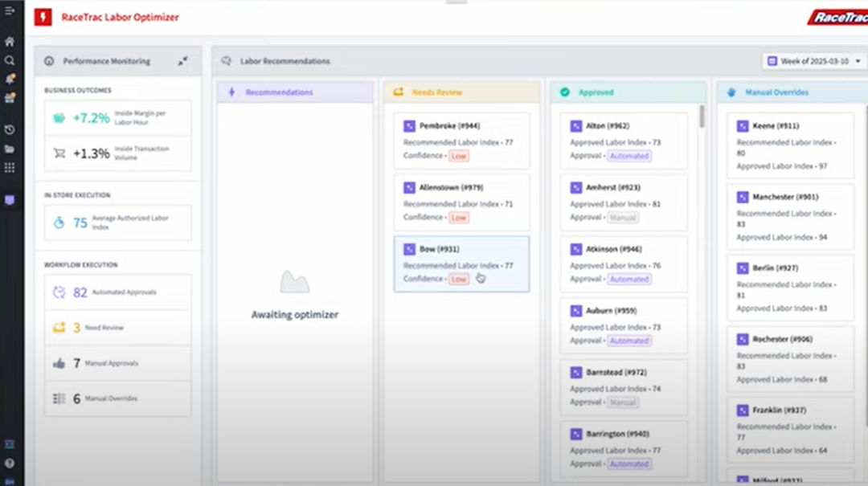Open the help icon in sidebar
The width and height of the screenshot is (868, 486).
(10, 464)
